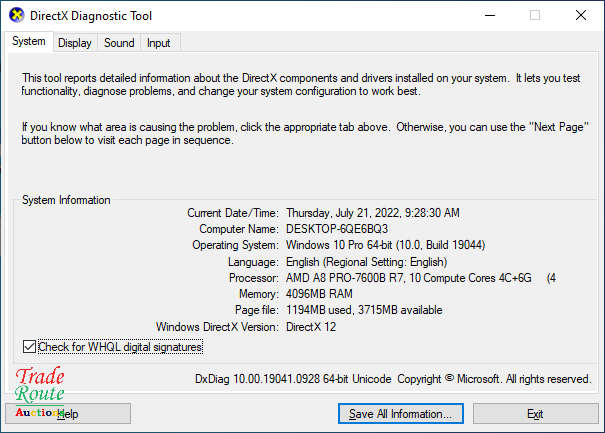Viewport: 605px width, 433px height.
Task: Click the greyed-out maximize button
Action: coord(534,15)
